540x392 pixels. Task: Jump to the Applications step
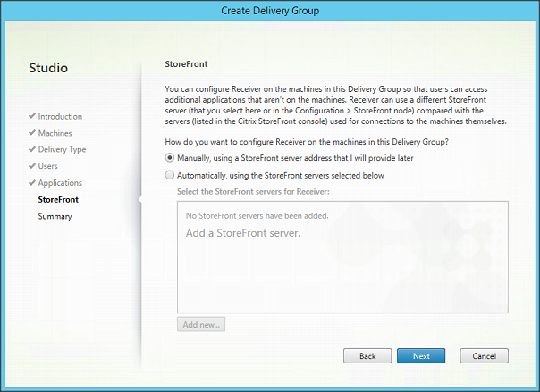pyautogui.click(x=60, y=183)
